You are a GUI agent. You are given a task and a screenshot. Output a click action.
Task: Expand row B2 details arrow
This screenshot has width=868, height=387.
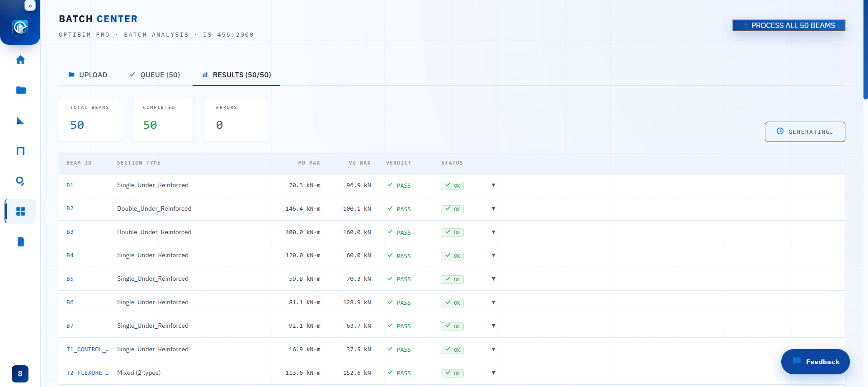494,208
